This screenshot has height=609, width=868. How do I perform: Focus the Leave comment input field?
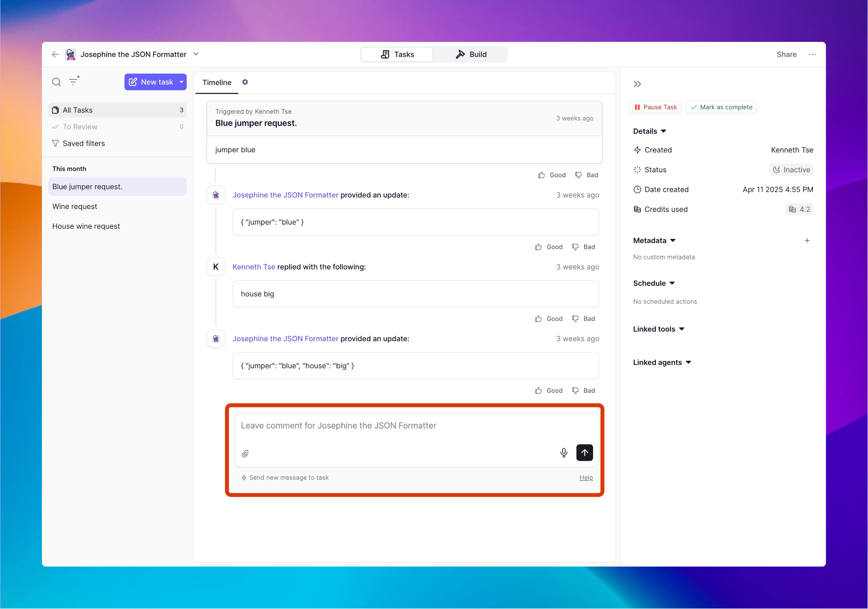point(417,426)
